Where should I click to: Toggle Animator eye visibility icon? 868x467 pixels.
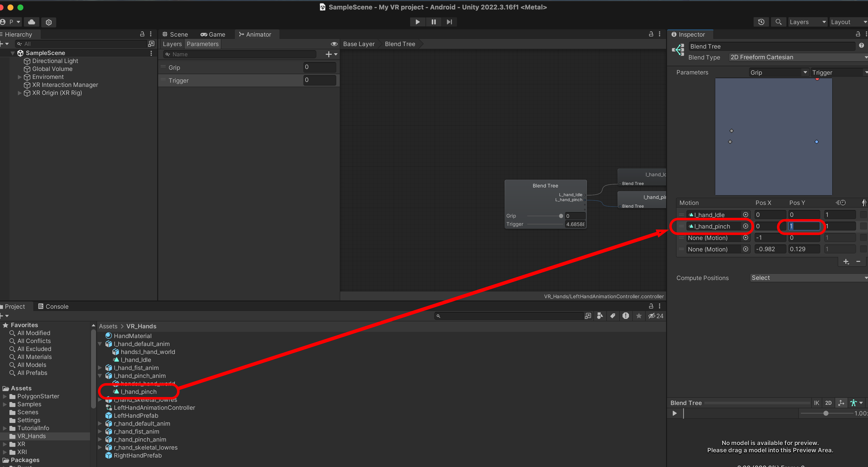pos(334,44)
